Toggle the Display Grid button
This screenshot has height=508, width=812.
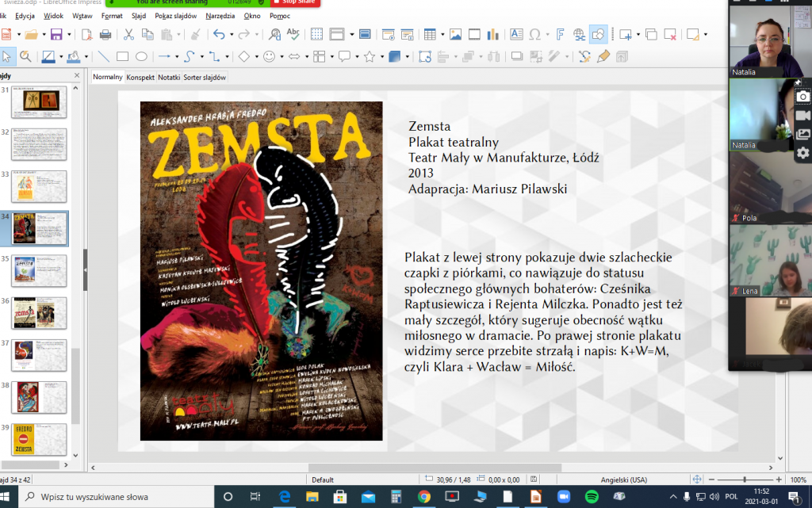coord(316,34)
